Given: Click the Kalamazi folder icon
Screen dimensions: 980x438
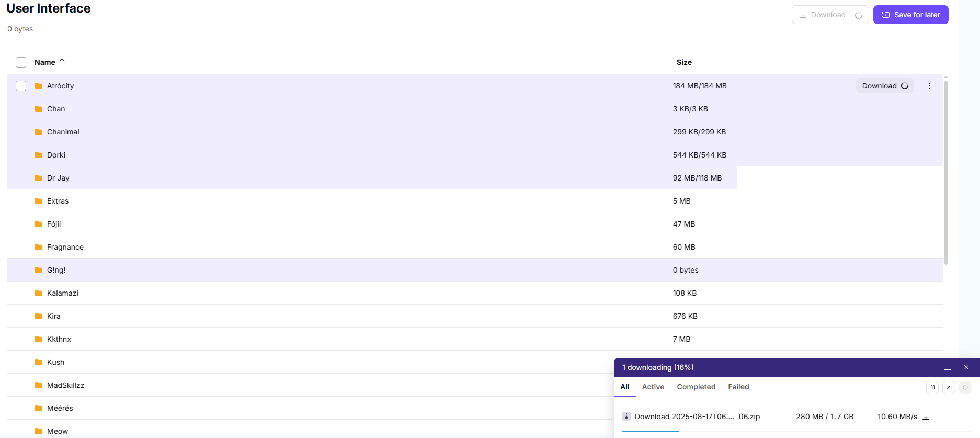Looking at the screenshot, I should pos(39,293).
